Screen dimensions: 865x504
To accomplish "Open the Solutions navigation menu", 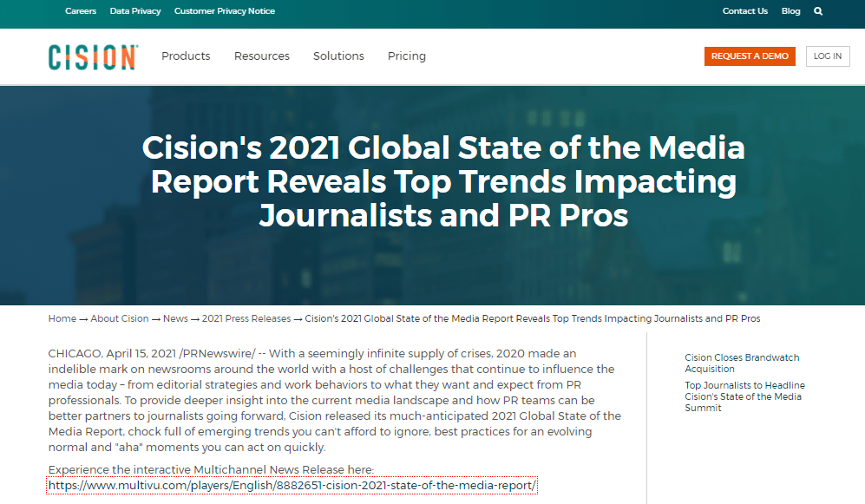I will 338,56.
